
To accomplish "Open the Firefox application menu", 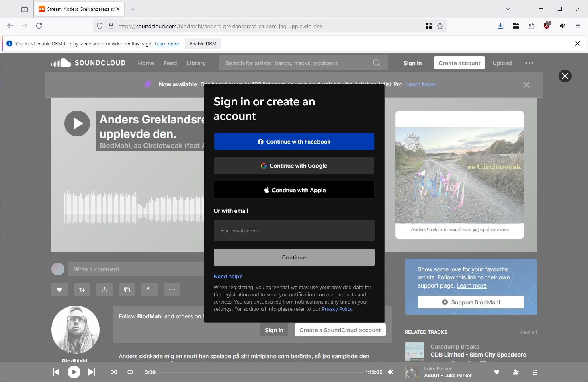I will click(x=578, y=26).
